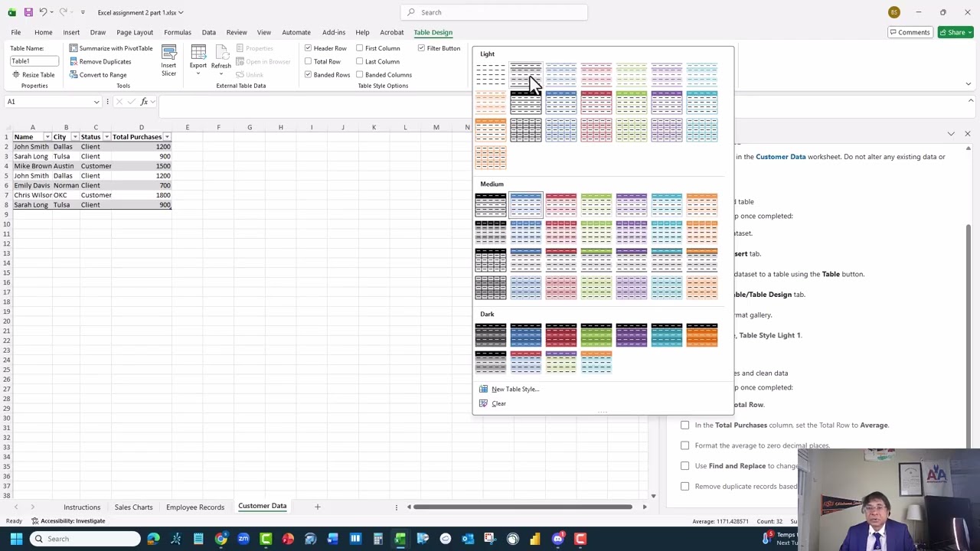Close the instructions task pane with the X
Image resolution: width=980 pixels, height=551 pixels.
[967, 134]
